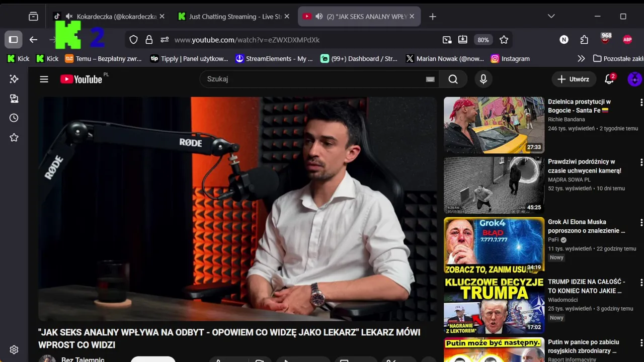Click the YouTube URL address bar
The height and width of the screenshot is (362, 644).
tap(247, 40)
